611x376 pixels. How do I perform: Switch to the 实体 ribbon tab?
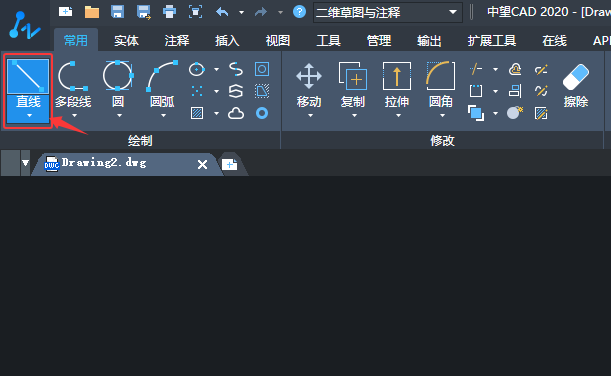tap(126, 41)
